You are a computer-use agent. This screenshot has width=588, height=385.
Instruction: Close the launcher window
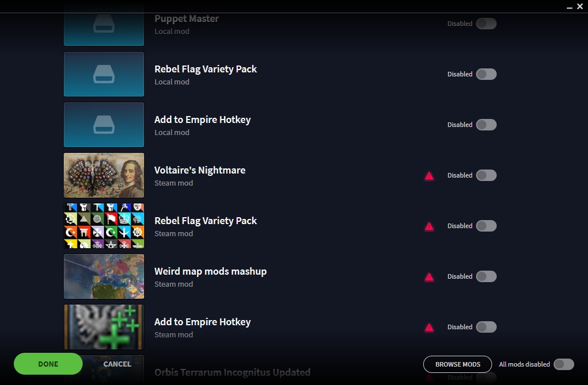pos(580,6)
